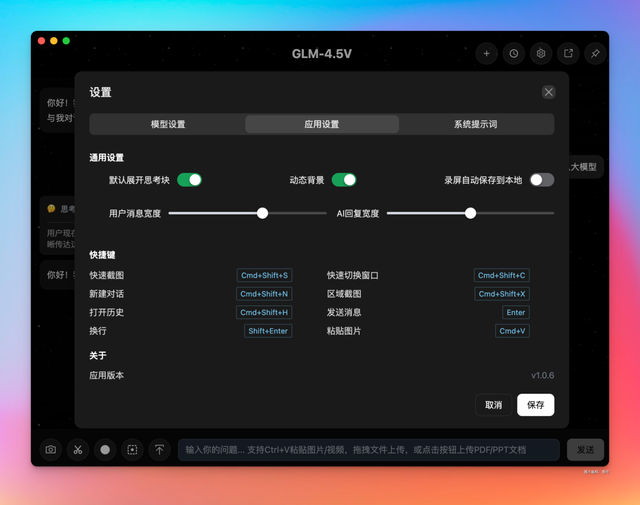Click the 发送 send button
This screenshot has width=640, height=505.
pos(585,450)
